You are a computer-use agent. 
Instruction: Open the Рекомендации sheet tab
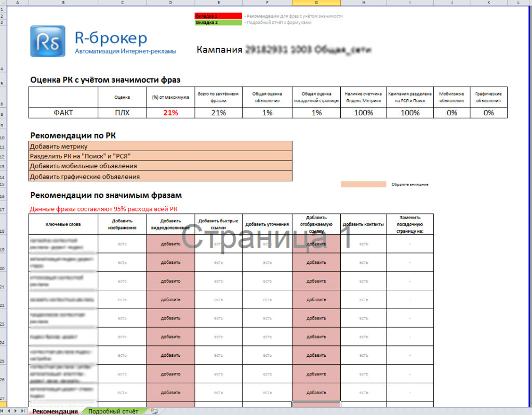coord(55,411)
